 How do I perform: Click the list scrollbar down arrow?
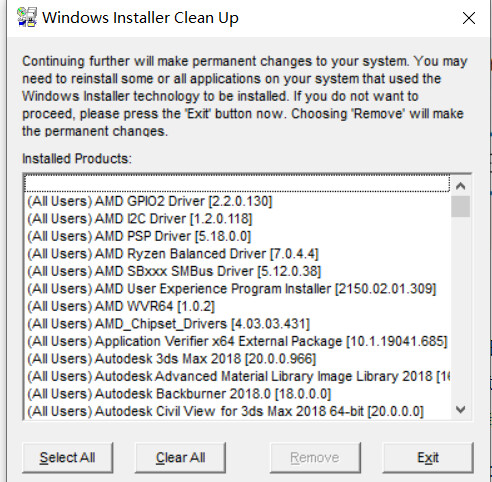(461, 410)
